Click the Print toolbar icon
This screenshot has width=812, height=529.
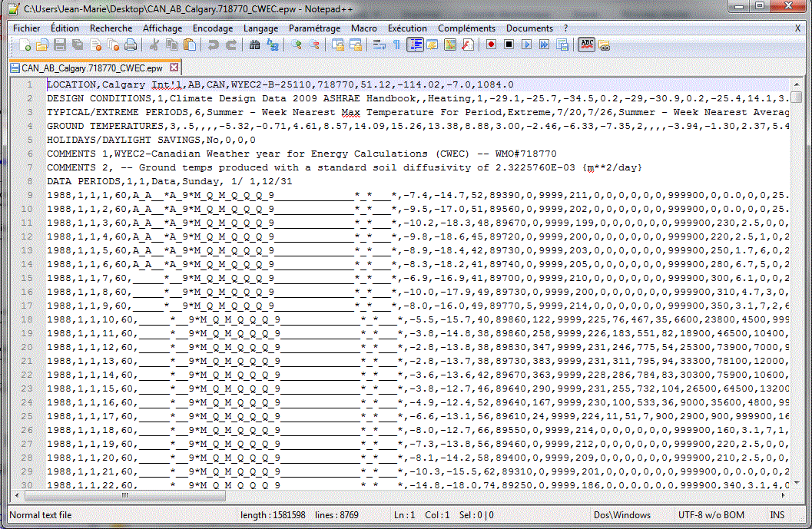[x=131, y=45]
